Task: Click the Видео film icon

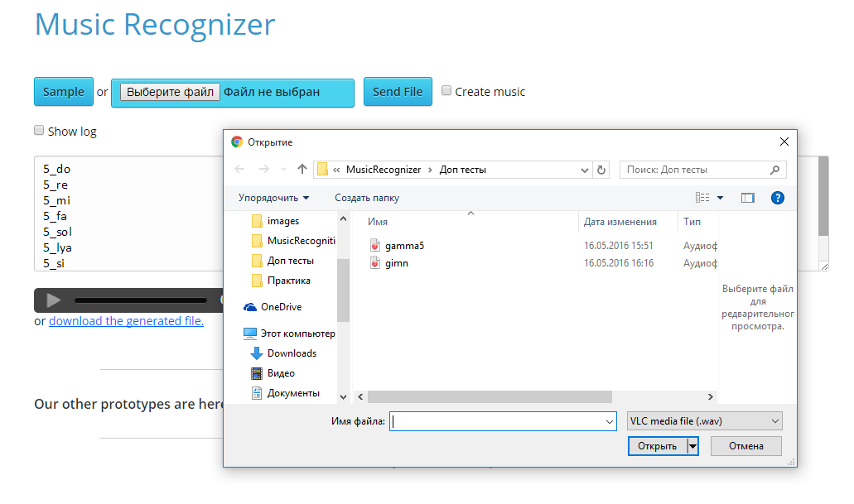Action: 257,373
